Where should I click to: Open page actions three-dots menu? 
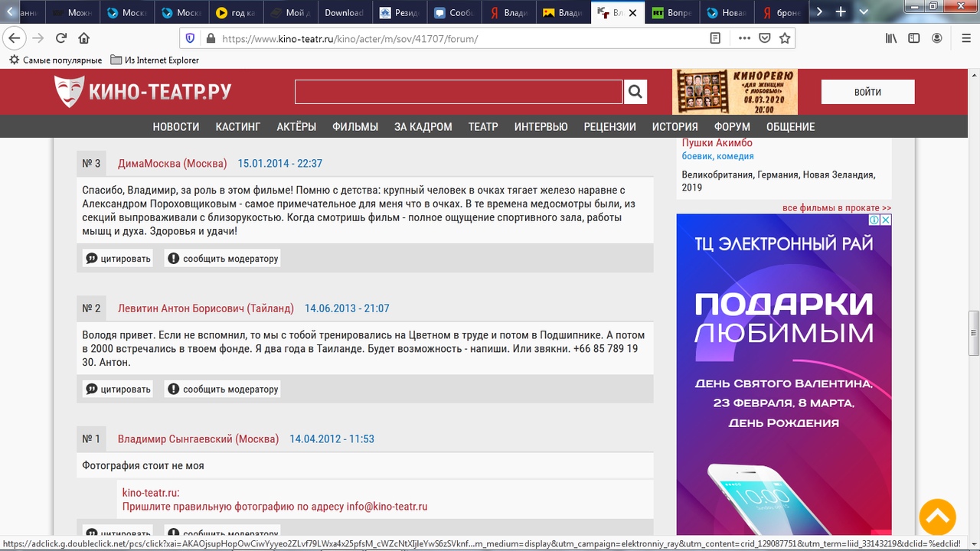click(x=744, y=38)
